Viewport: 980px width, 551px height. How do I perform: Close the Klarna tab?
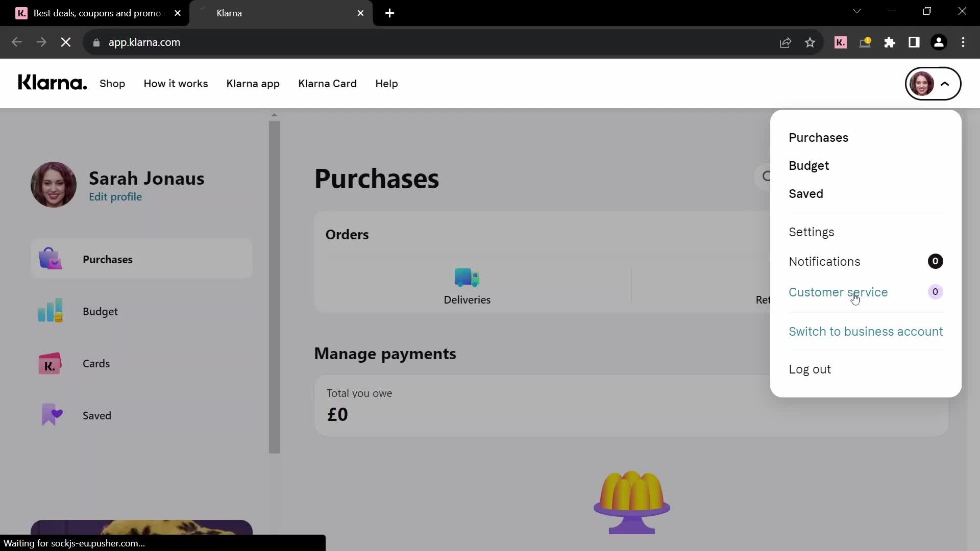tap(360, 13)
